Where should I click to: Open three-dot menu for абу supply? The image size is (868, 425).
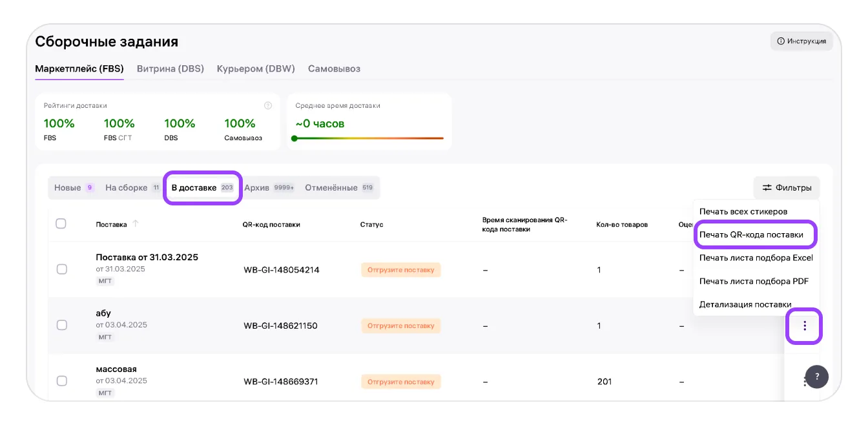coord(804,326)
